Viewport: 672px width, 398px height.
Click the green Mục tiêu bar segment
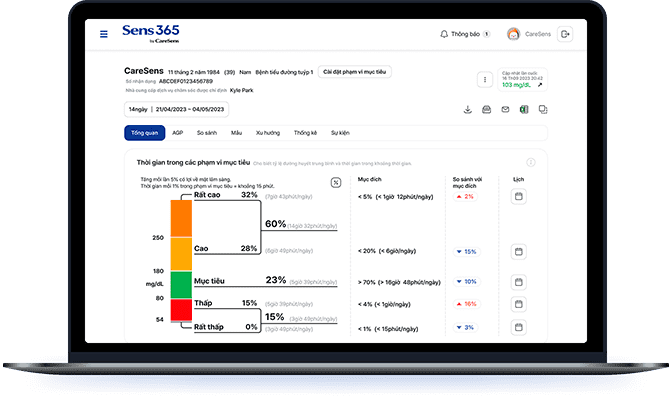pos(181,285)
